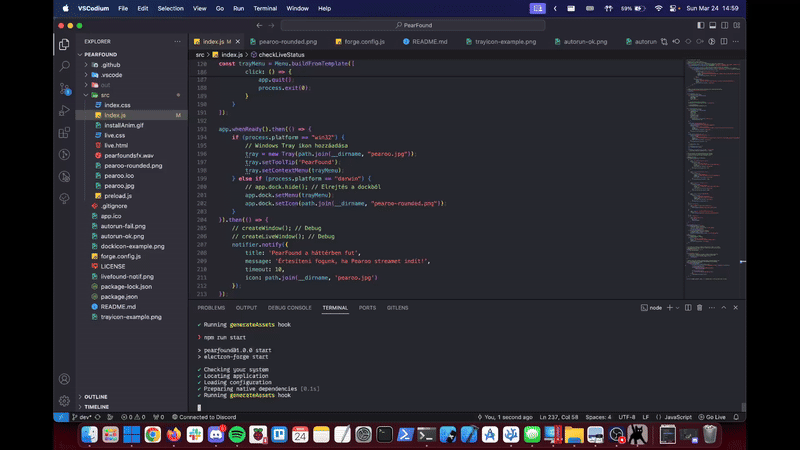Open the Run and Debug view
Screen dimensions: 800x450
click(64, 111)
